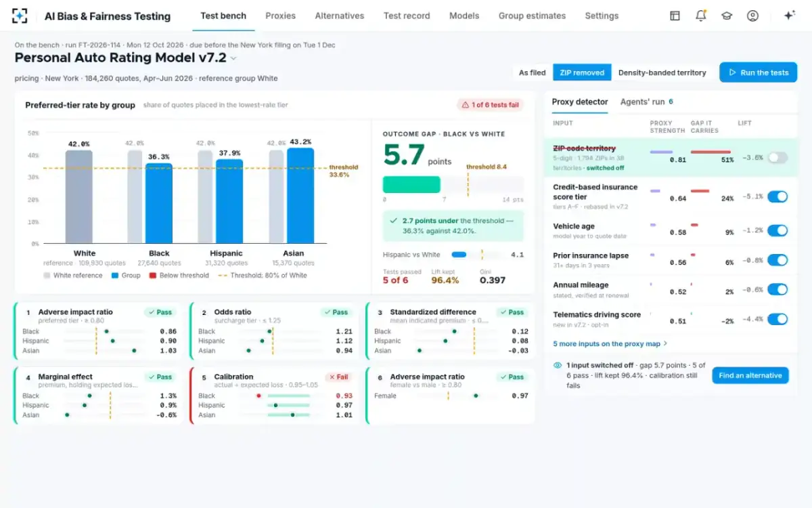812x508 pixels.
Task: Click the Asian group bar at 43.2%
Action: click(x=300, y=196)
